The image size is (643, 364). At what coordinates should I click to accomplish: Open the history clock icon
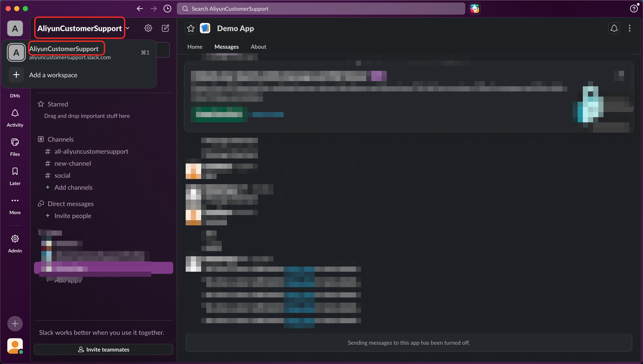click(x=167, y=9)
